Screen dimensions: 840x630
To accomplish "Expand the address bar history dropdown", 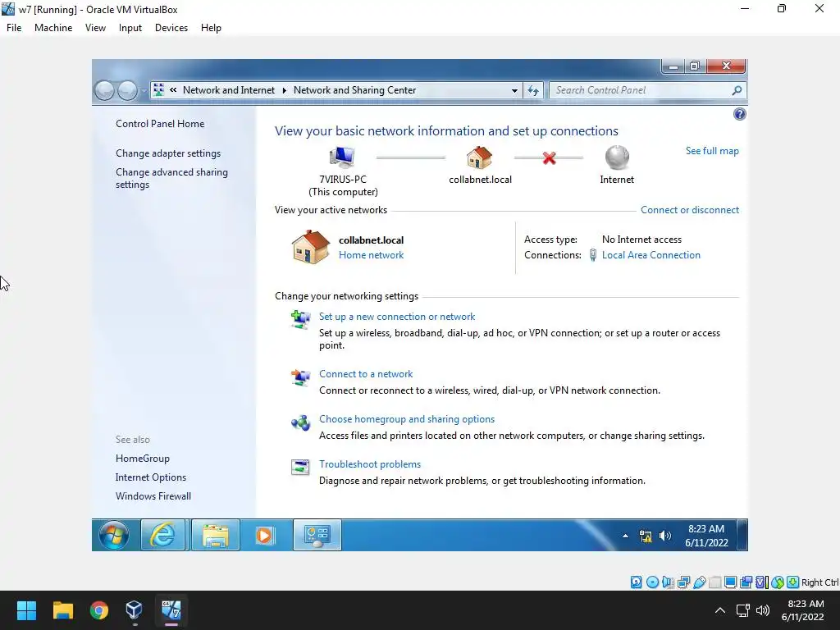I will pyautogui.click(x=514, y=90).
